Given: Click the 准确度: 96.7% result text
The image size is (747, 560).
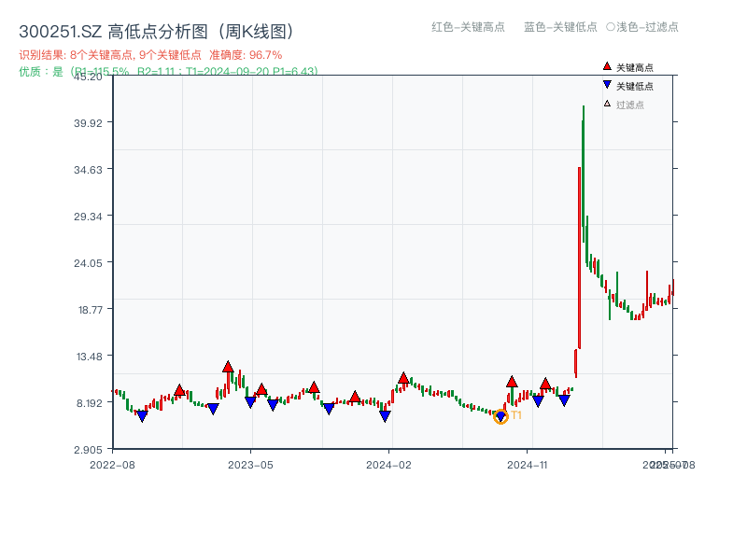Looking at the screenshot, I should pos(247,51).
